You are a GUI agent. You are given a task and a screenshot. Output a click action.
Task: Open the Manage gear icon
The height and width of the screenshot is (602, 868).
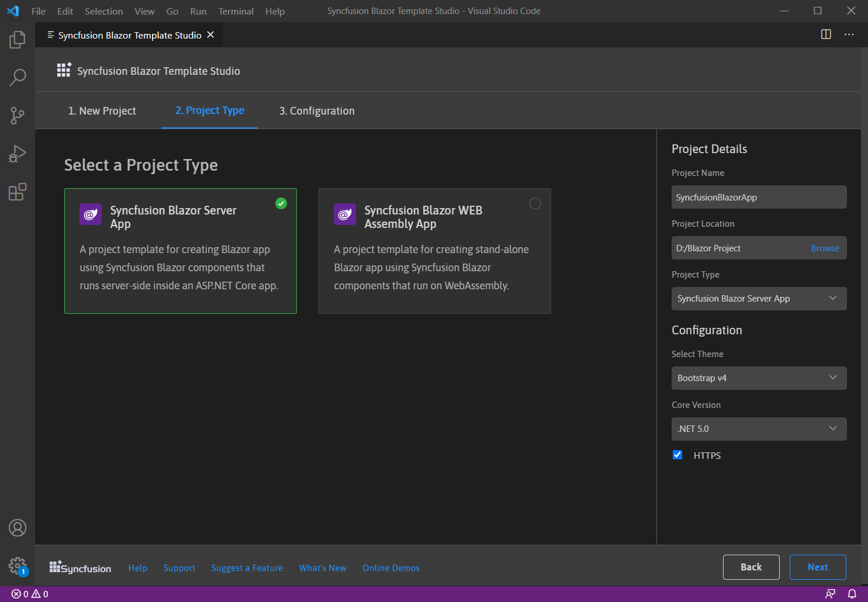[18, 565]
